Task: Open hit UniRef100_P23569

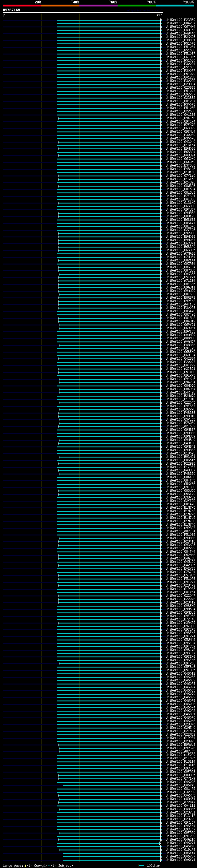Action: [x=180, y=20]
